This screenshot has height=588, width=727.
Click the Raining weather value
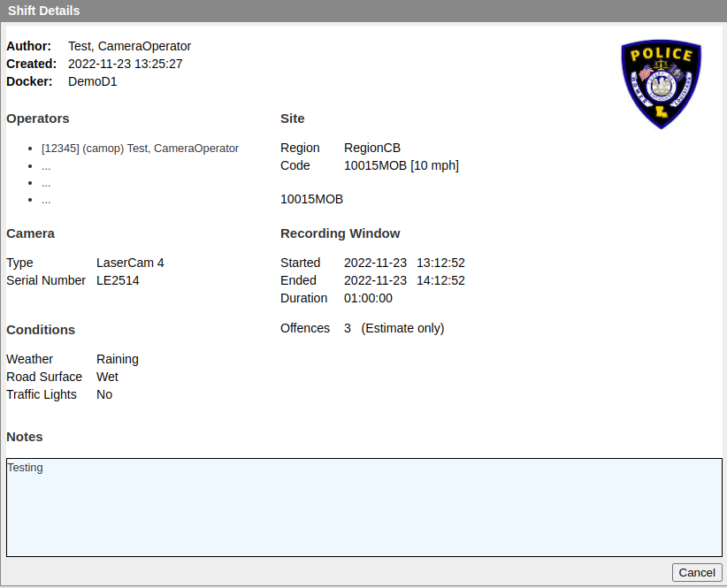tap(118, 359)
